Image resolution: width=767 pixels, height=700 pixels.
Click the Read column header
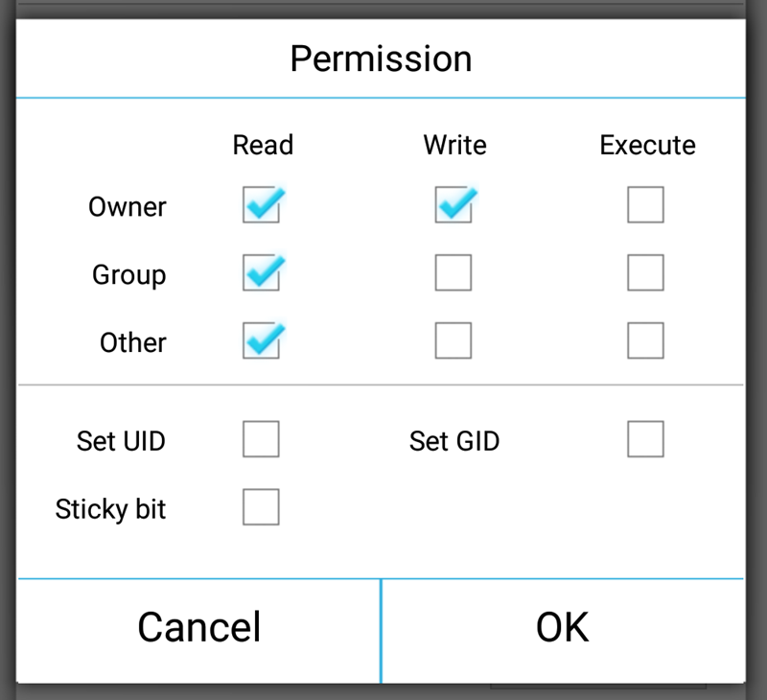263,145
